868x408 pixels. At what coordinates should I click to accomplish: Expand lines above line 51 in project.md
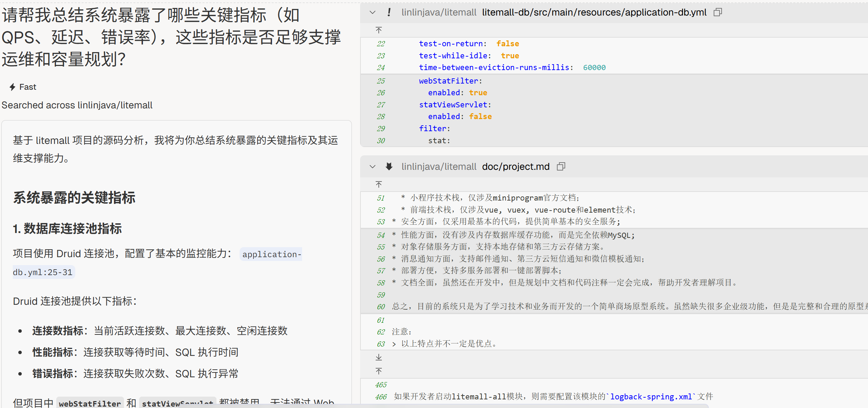pyautogui.click(x=379, y=185)
